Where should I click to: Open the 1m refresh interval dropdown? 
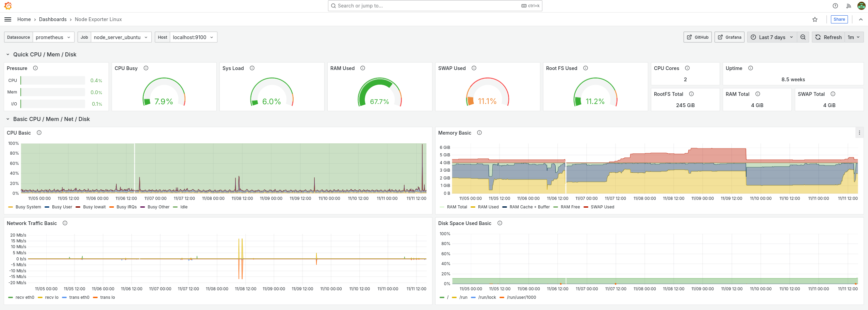pyautogui.click(x=854, y=37)
